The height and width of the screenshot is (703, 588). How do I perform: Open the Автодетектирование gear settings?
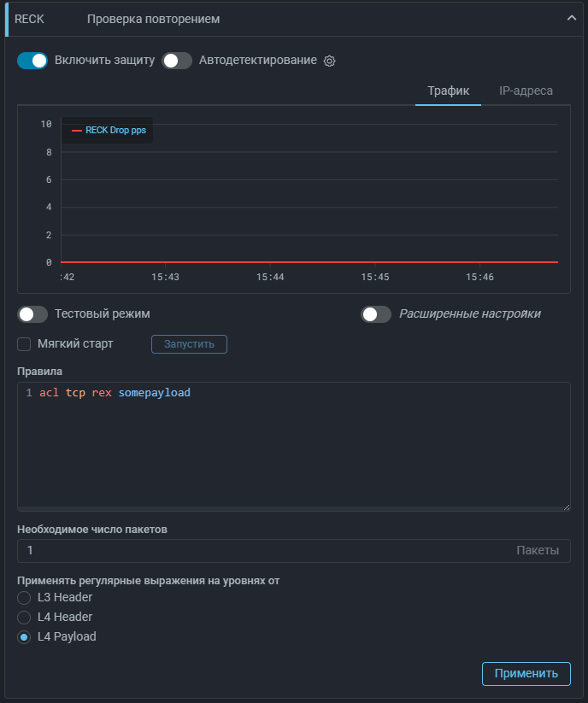tap(330, 61)
